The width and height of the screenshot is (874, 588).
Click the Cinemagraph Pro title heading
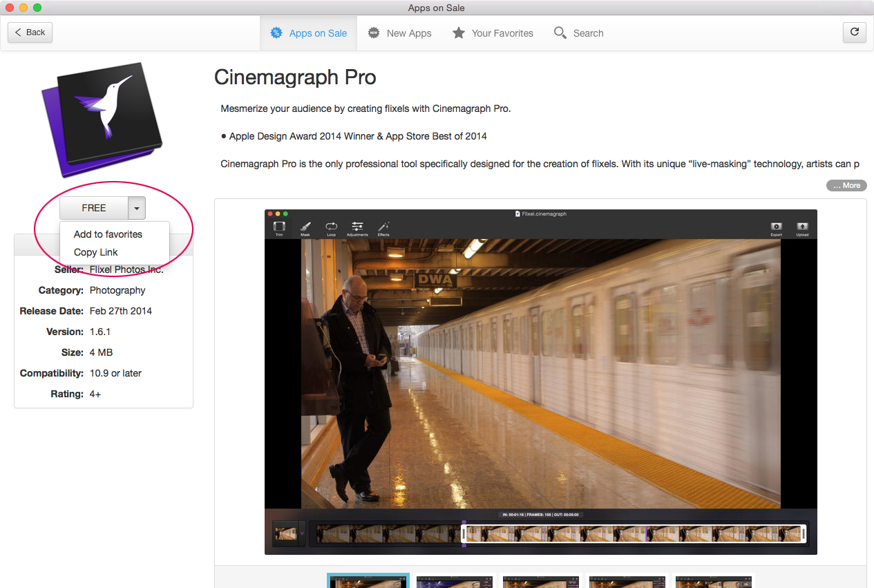click(295, 77)
